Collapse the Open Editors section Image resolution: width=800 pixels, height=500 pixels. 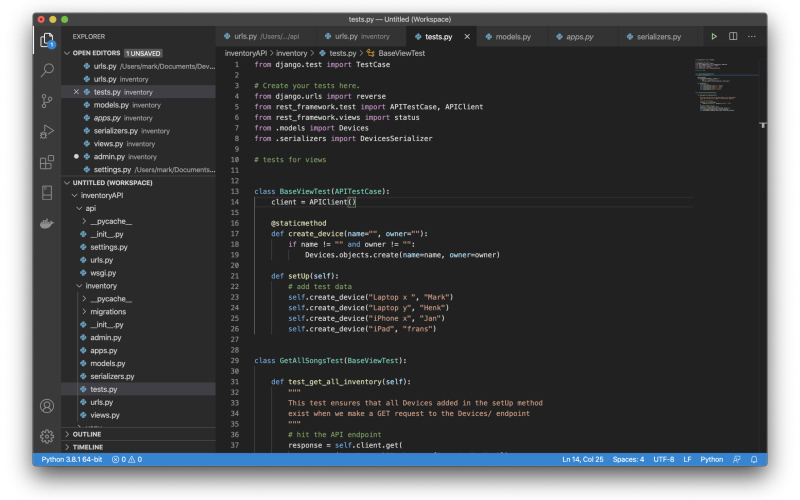click(x=67, y=53)
